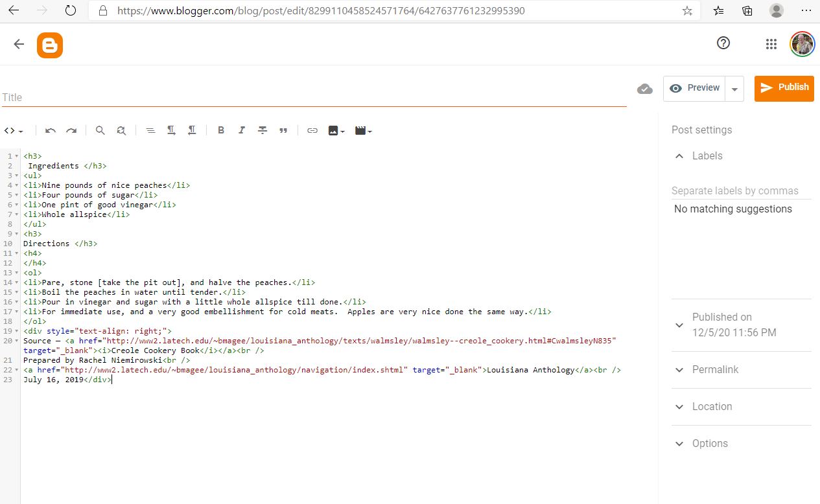Click the search magnifier icon

(100, 131)
